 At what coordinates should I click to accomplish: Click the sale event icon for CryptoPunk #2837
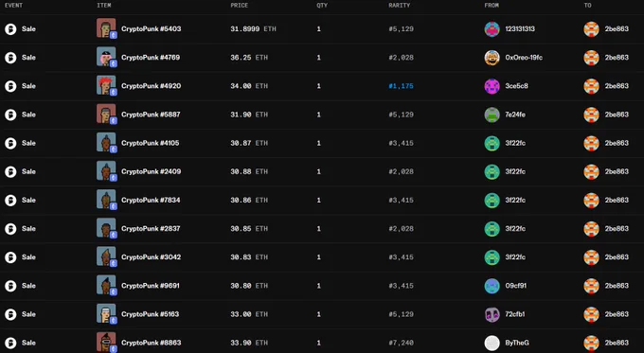(x=10, y=229)
